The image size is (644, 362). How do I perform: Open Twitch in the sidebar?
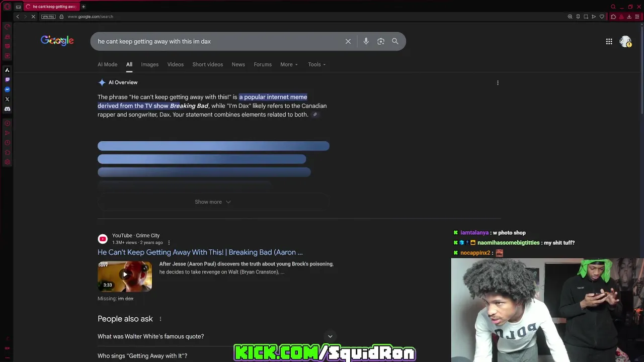coord(7,79)
